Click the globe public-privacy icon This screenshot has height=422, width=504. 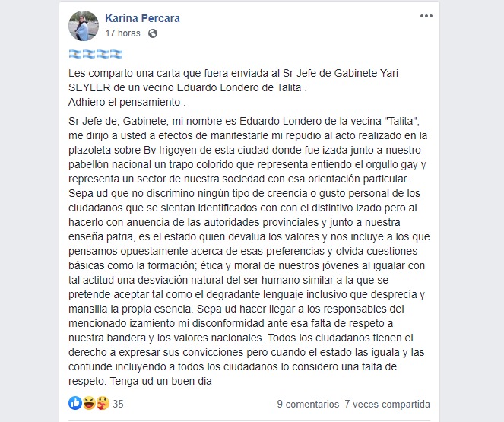[153, 33]
